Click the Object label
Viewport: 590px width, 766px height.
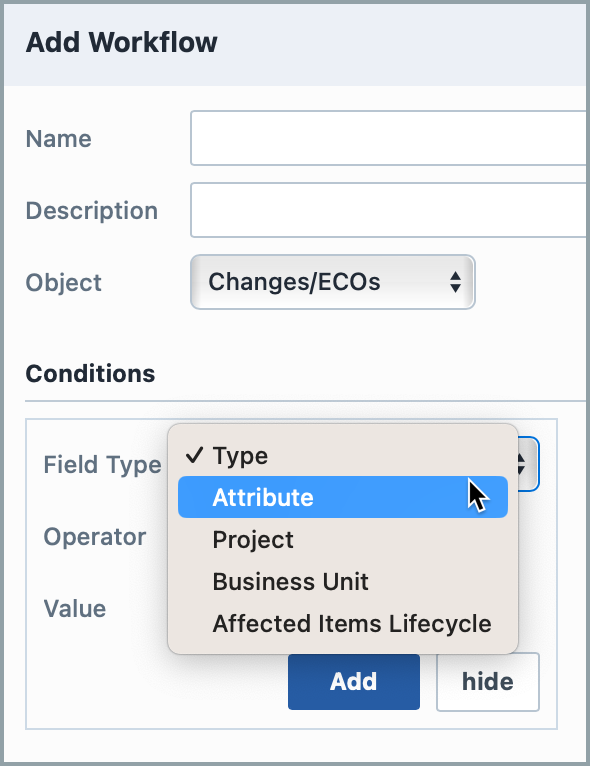63,283
